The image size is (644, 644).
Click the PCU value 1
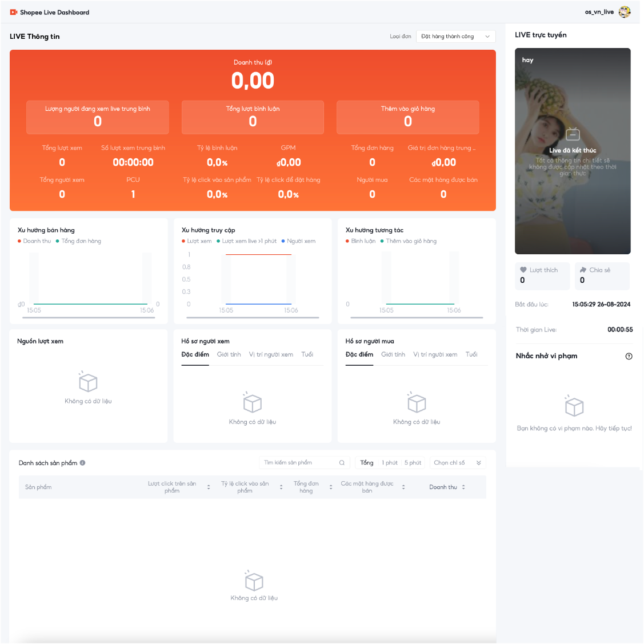tap(133, 194)
